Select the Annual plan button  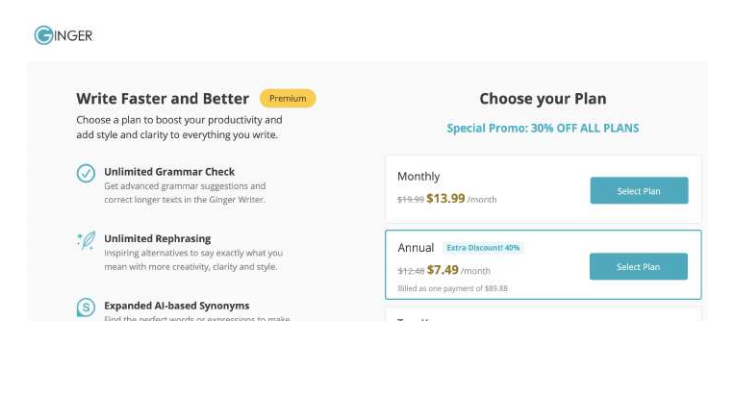[638, 267]
